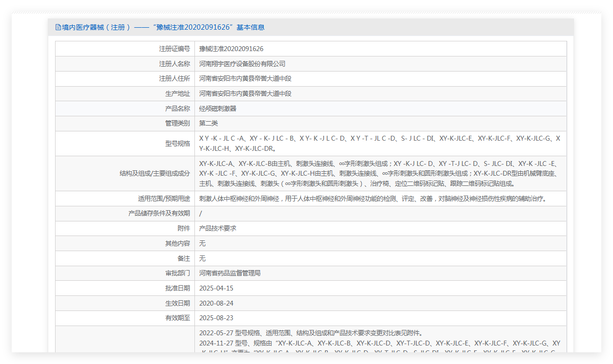Screen dimensions: 613x364
Task: Select the structure description starting XY-K-JLC-A、XY-K-JLC-B由主机
Action: coord(380,173)
